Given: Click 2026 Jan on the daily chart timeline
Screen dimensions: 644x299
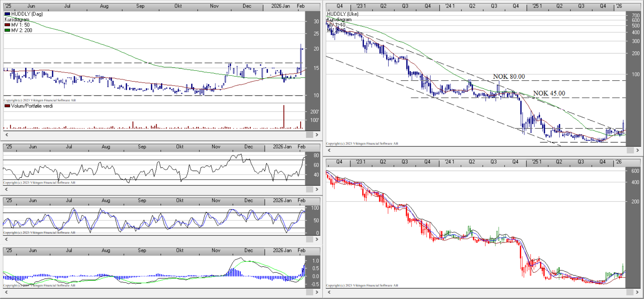Looking at the screenshot, I should point(280,6).
